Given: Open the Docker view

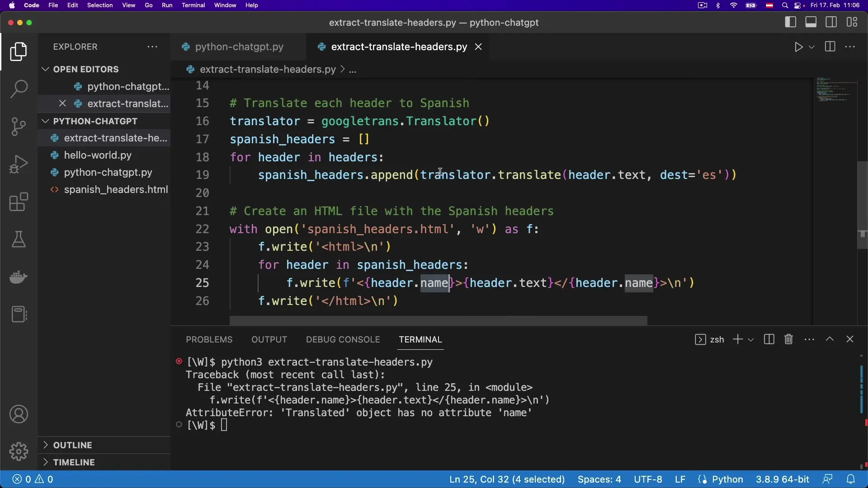Looking at the screenshot, I should [x=19, y=277].
